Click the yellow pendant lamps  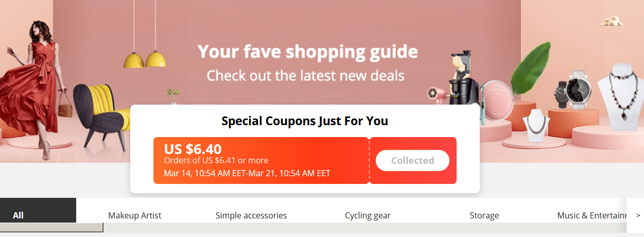145,59
